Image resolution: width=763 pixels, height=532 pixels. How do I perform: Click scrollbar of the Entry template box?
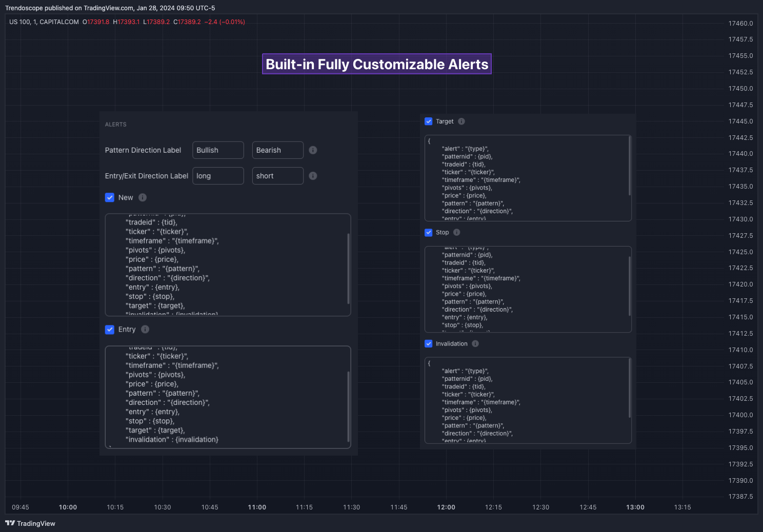pos(348,406)
